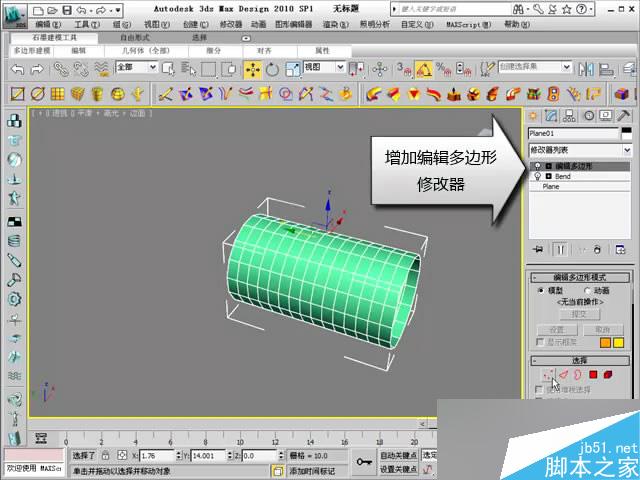Activate the Select and Link chain icon
The width and height of the screenshot is (640, 480).
point(61,69)
